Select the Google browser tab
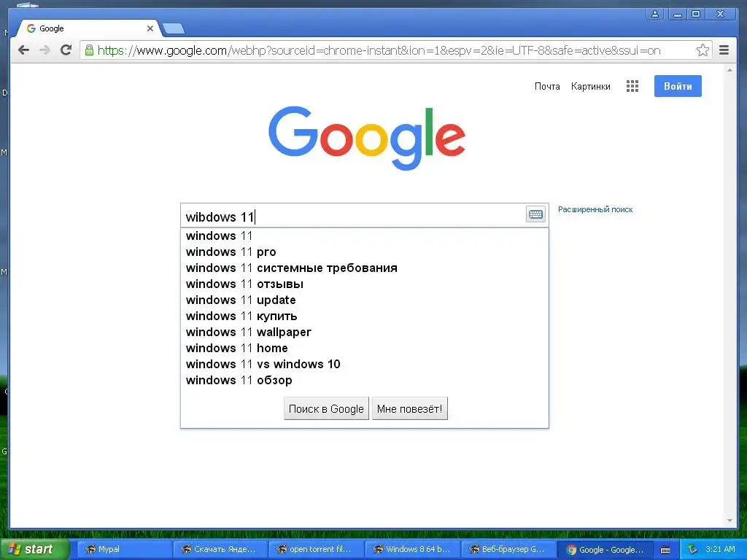The image size is (747, 560). [88, 28]
